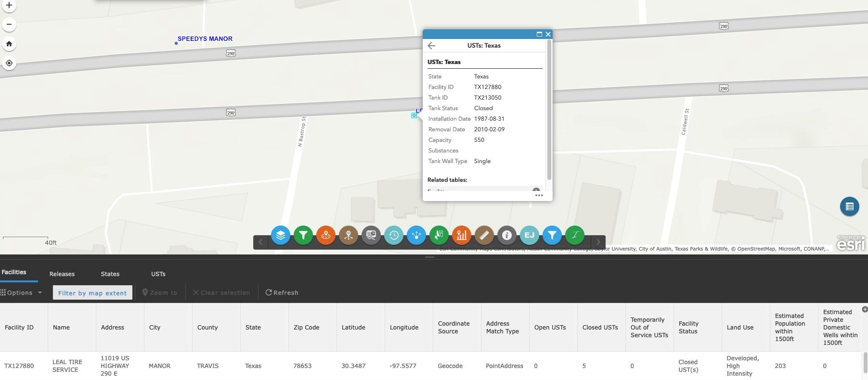Click the green filter funnel icon
The height and width of the screenshot is (380, 868).
(x=303, y=235)
